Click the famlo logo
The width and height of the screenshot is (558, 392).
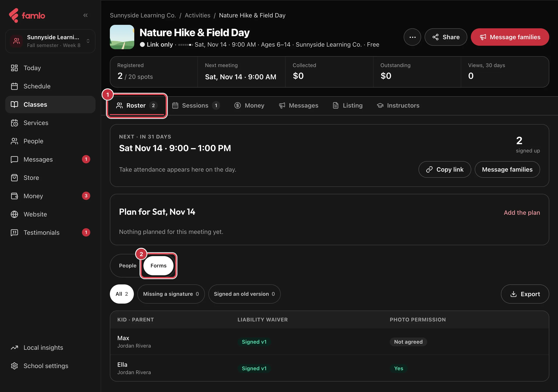click(27, 15)
